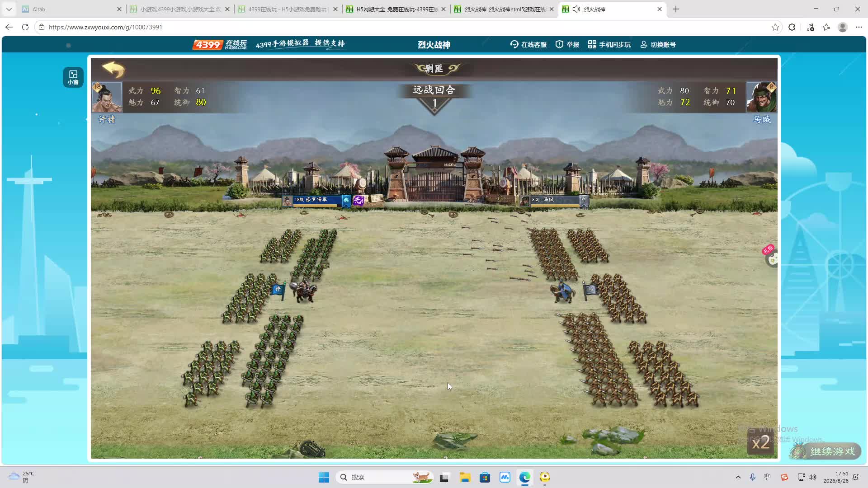The image size is (868, 488).
Task: Open browser settings and more menu
Action: (859, 27)
